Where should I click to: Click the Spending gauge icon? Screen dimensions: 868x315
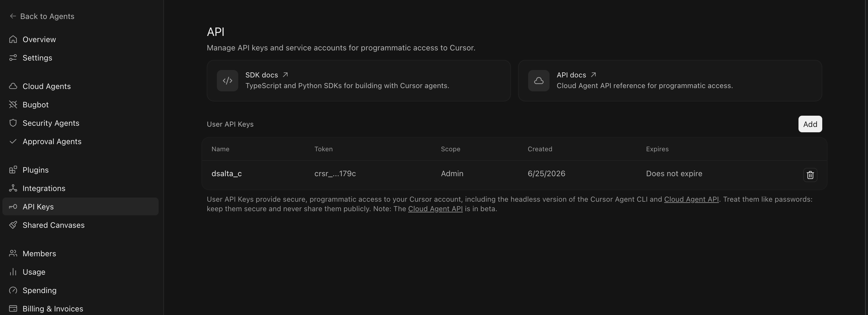(x=13, y=290)
